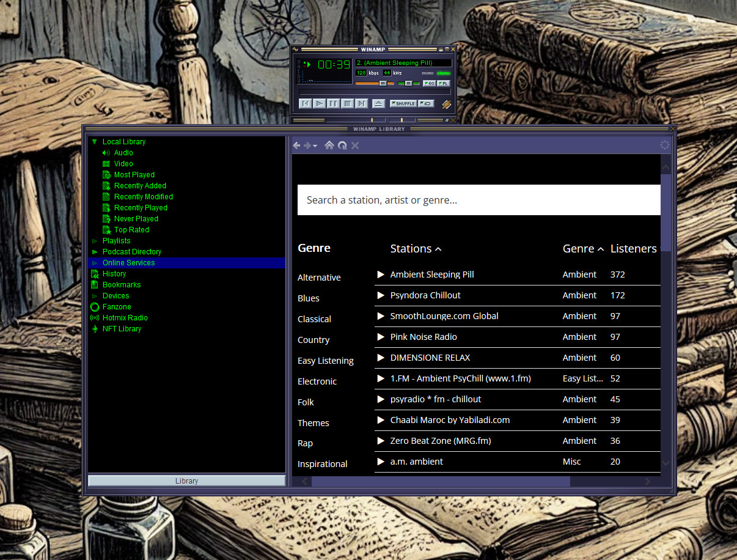Skip to the previous track in Winamp player
This screenshot has height=560, width=737.
tap(306, 103)
